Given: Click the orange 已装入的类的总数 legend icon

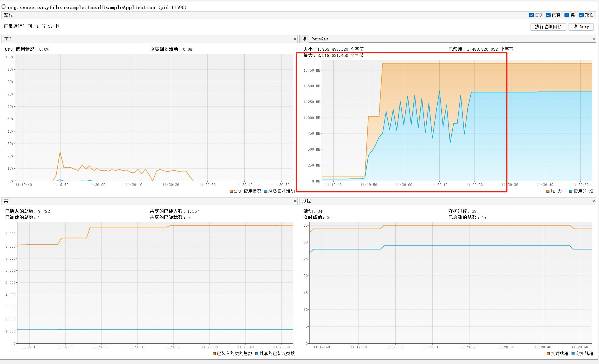Looking at the screenshot, I should (x=214, y=354).
